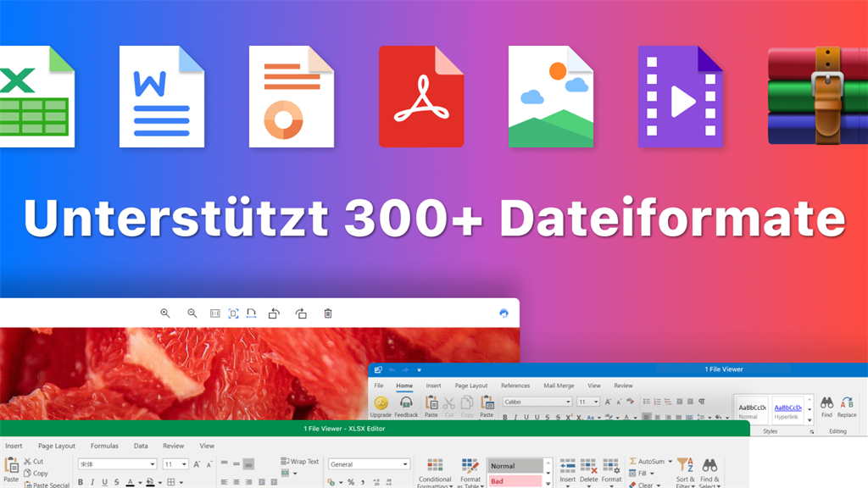Toggle Underline in the XLSX Editor ribbon
This screenshot has width=868, height=488.
[x=104, y=482]
